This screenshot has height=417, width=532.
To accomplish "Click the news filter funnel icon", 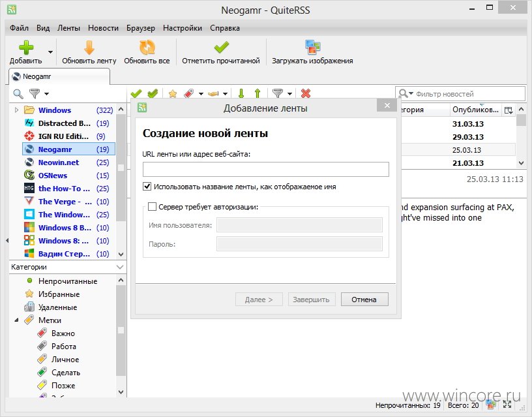I will point(278,93).
